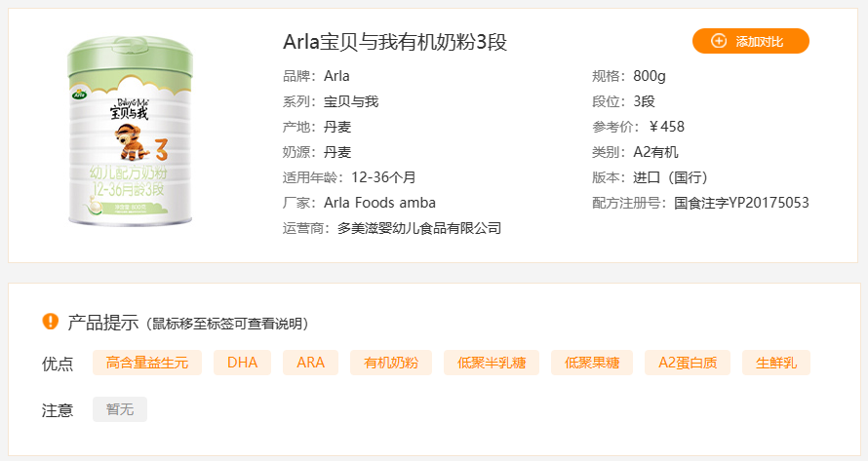Image resolution: width=868 pixels, height=461 pixels.
Task: Select the 有机奶粉 tag
Action: [x=391, y=363]
